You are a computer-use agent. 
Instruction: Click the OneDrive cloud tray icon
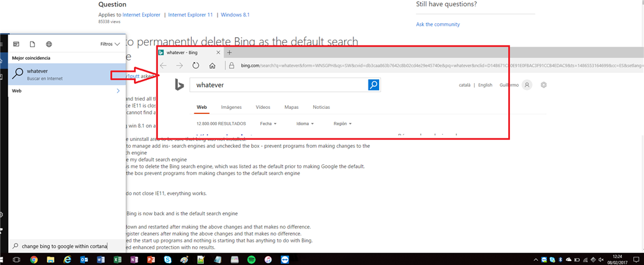click(x=569, y=260)
